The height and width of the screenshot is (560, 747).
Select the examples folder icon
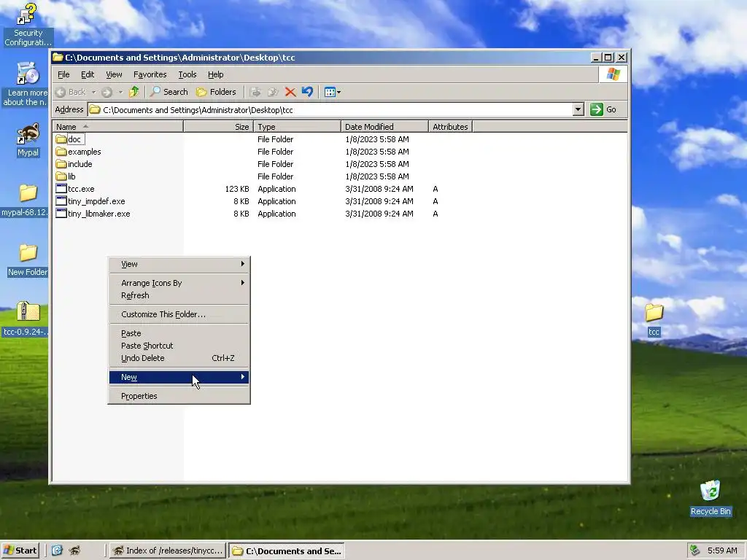point(61,152)
